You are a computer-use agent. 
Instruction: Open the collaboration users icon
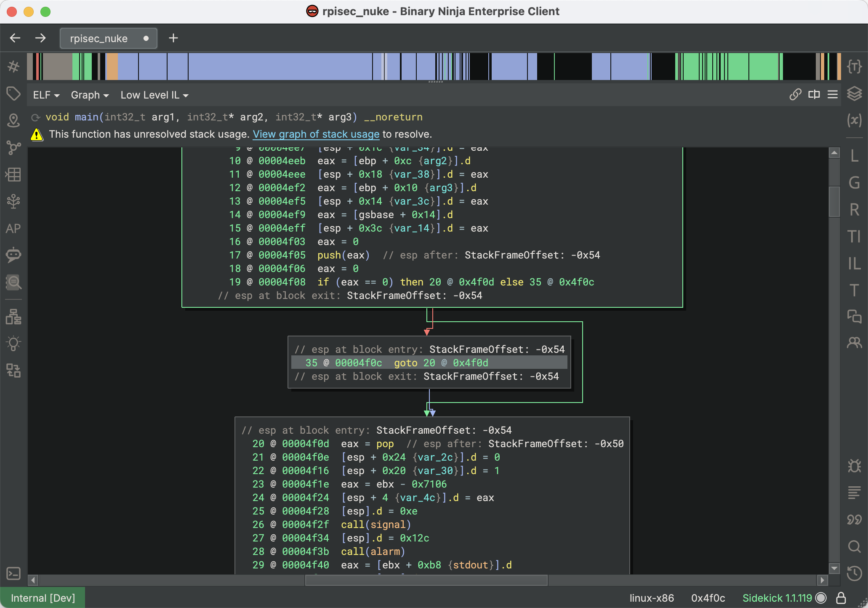click(x=854, y=343)
